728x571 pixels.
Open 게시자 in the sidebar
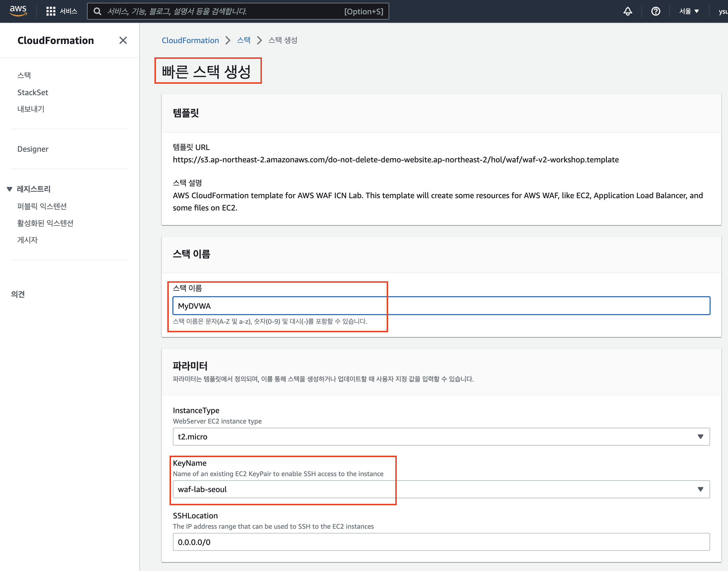[27, 240]
